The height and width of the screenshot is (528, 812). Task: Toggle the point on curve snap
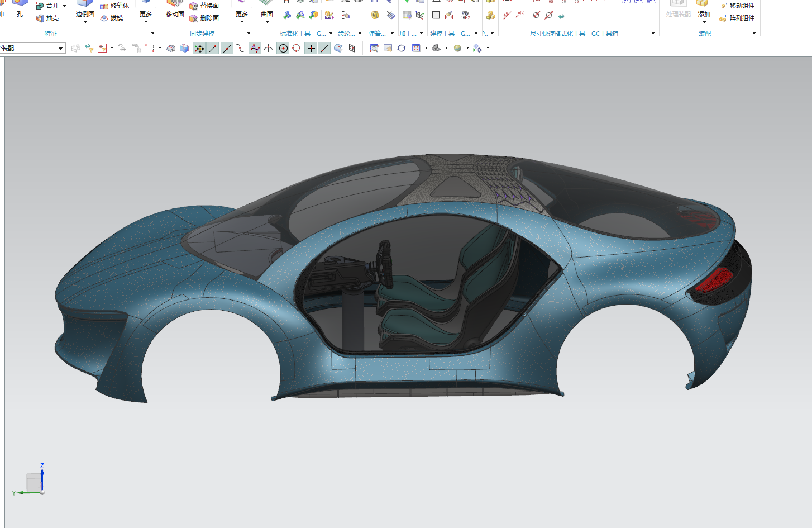[x=324, y=48]
